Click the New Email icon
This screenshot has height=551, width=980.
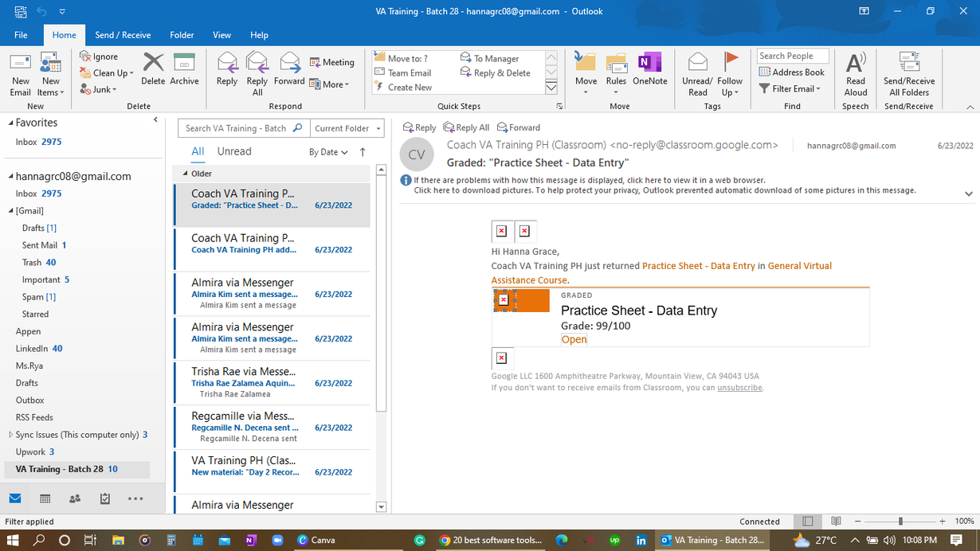[x=20, y=73]
